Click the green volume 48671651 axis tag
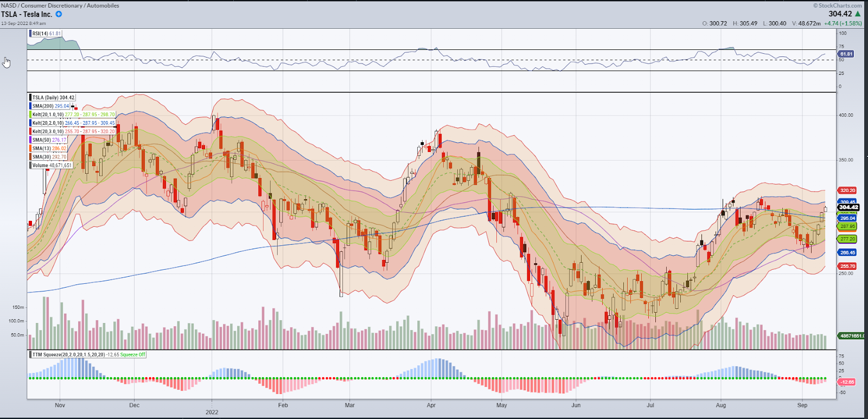 coord(851,336)
